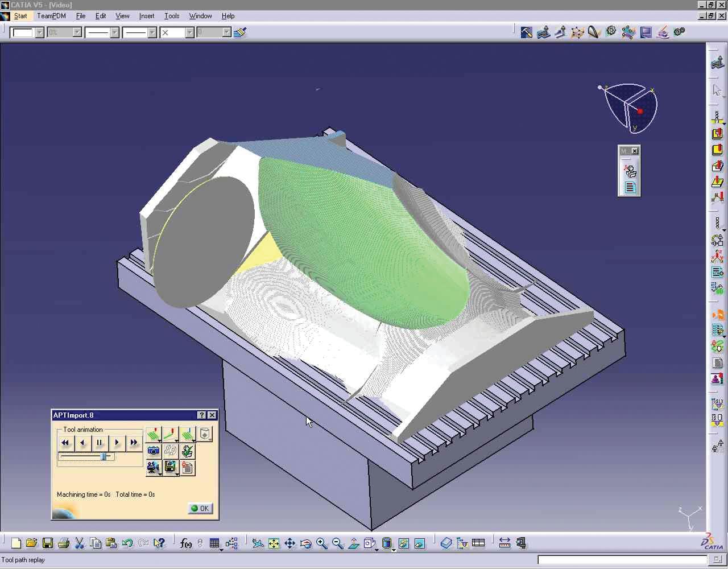This screenshot has width=728, height=569.
Task: Click the power input field in status bar
Action: 622,560
